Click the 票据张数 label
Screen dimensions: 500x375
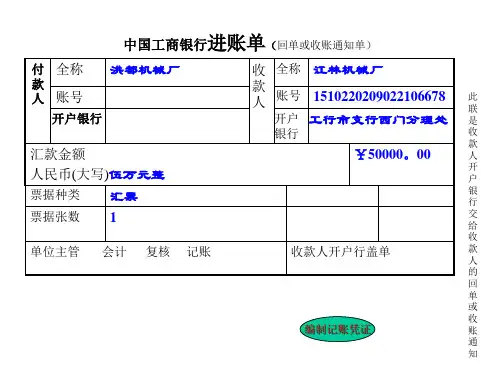point(55,217)
